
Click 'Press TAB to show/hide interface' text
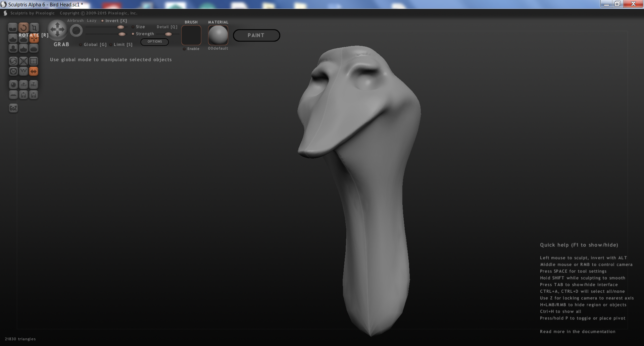click(579, 285)
